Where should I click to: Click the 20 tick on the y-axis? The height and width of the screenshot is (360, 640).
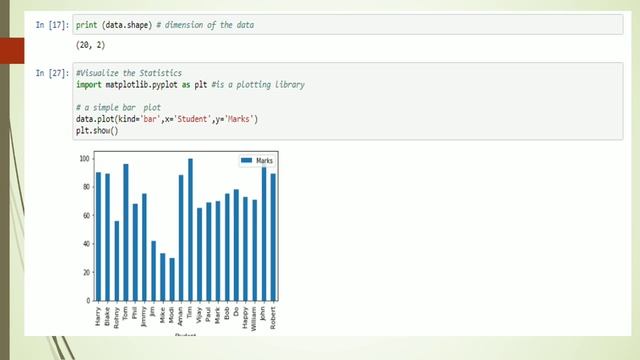(86, 272)
